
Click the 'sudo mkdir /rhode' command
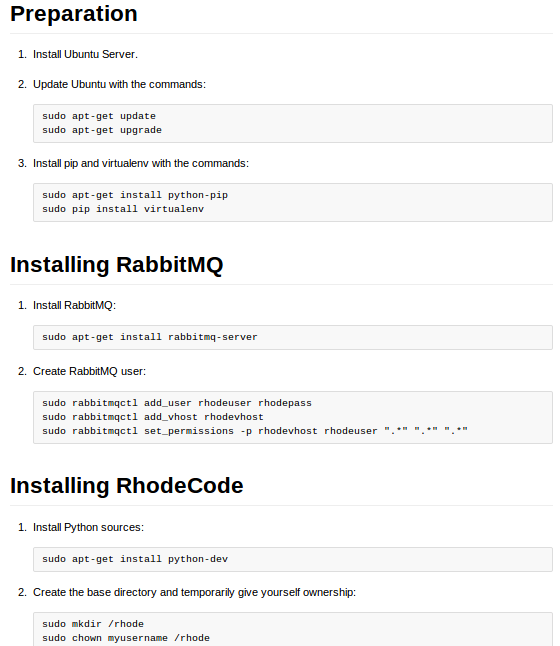[93, 624]
